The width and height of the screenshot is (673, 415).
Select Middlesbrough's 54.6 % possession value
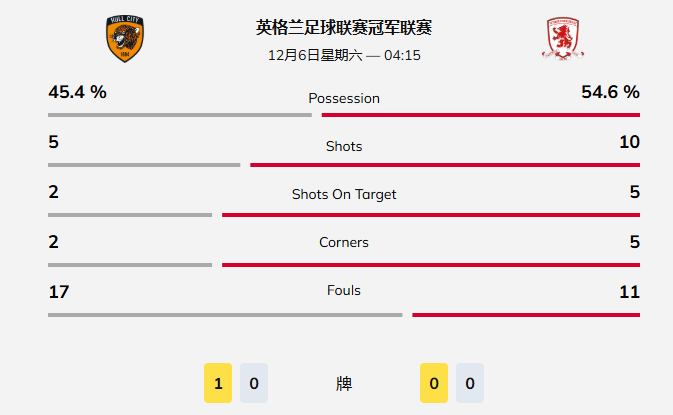tap(610, 92)
